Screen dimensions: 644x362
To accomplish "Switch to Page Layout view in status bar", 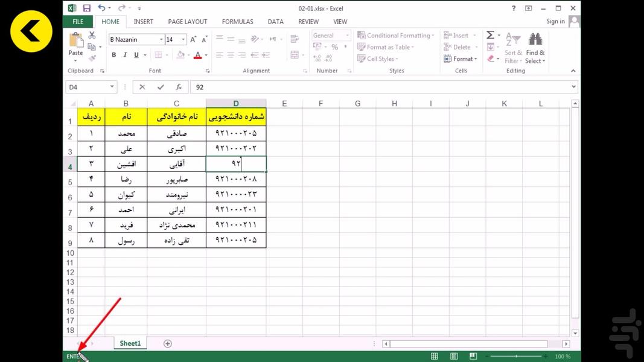I will click(454, 357).
